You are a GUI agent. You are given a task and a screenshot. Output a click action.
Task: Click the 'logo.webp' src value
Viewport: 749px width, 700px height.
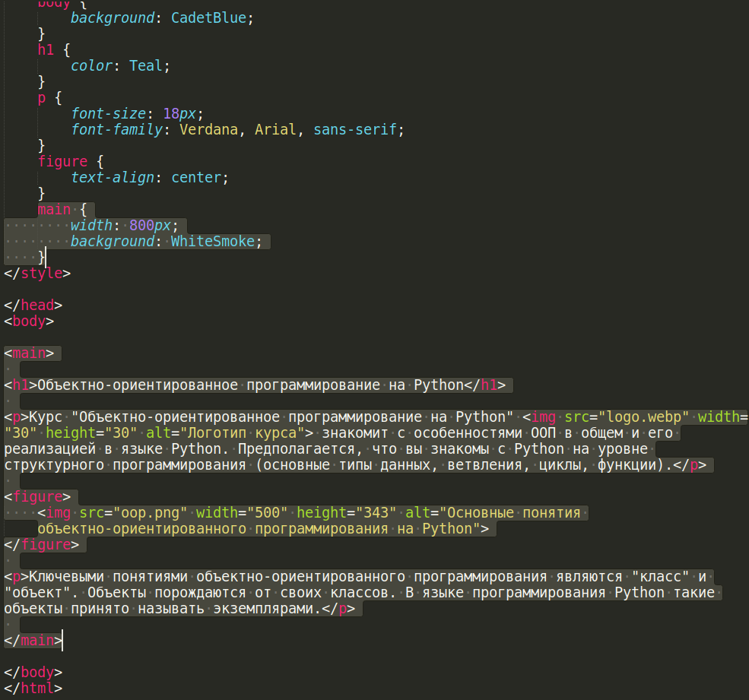[x=643, y=417]
